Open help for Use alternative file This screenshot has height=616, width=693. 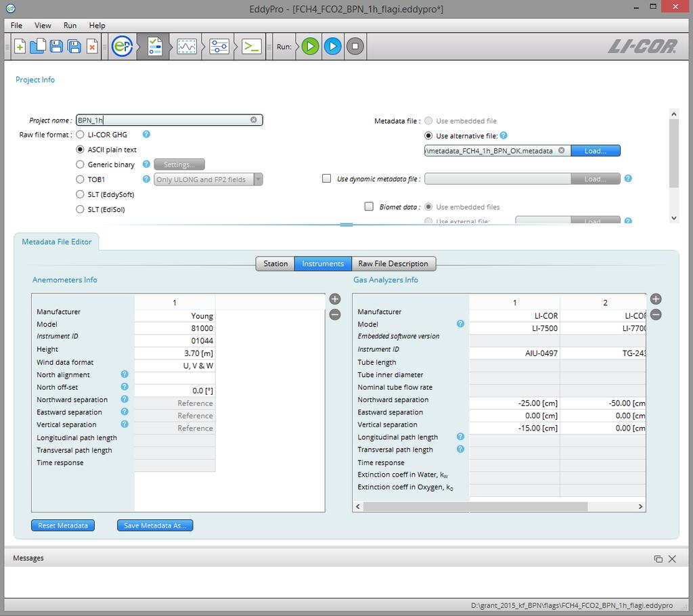point(504,135)
